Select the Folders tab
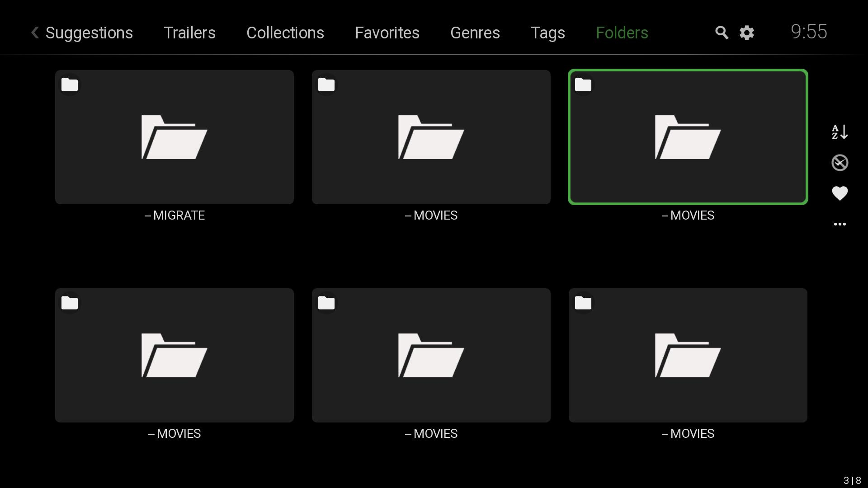 point(622,33)
